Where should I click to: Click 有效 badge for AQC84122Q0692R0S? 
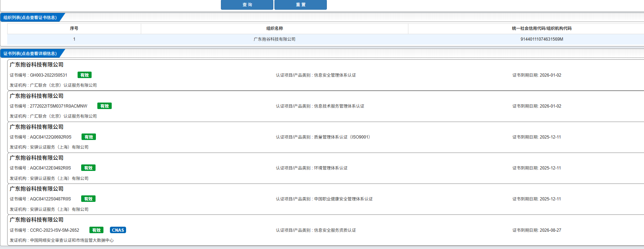pyautogui.click(x=89, y=137)
